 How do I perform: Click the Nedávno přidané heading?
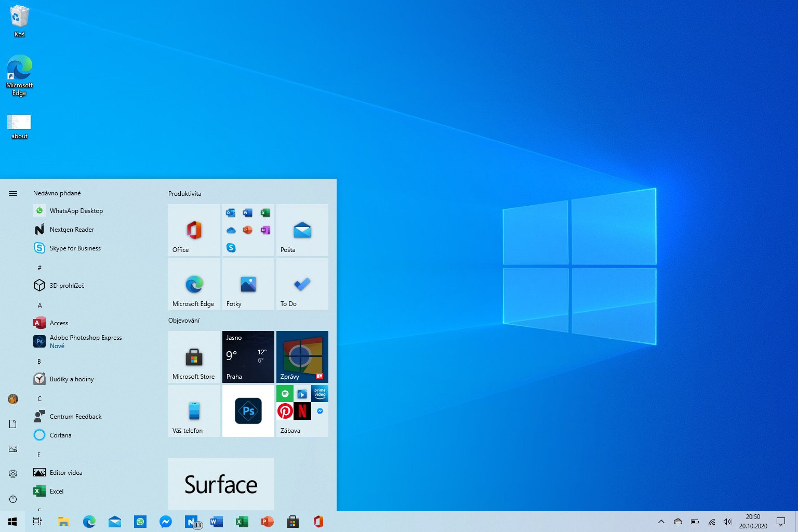(x=57, y=193)
